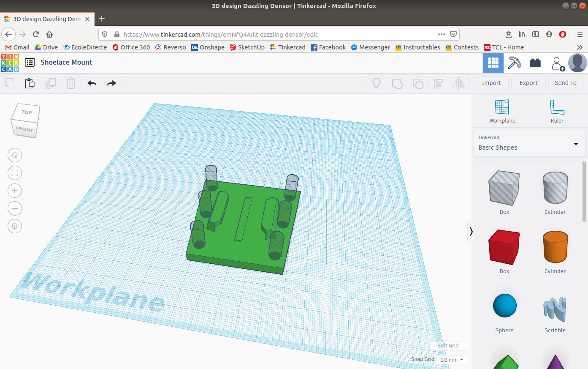
Task: Show more bookmarks with double chevron
Action: coord(580,47)
